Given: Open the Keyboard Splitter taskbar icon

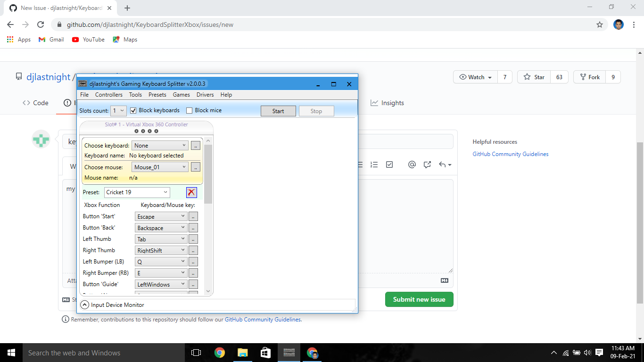Looking at the screenshot, I should [x=289, y=352].
